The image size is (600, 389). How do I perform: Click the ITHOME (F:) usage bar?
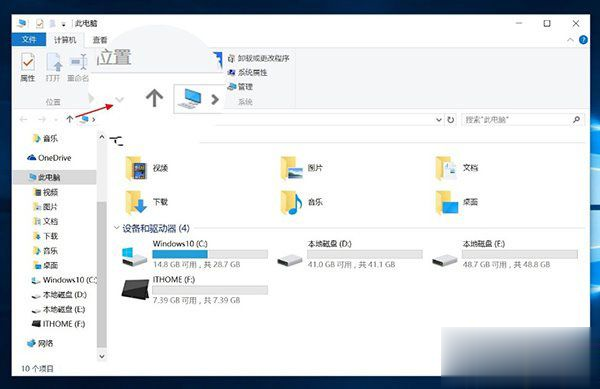(x=210, y=290)
